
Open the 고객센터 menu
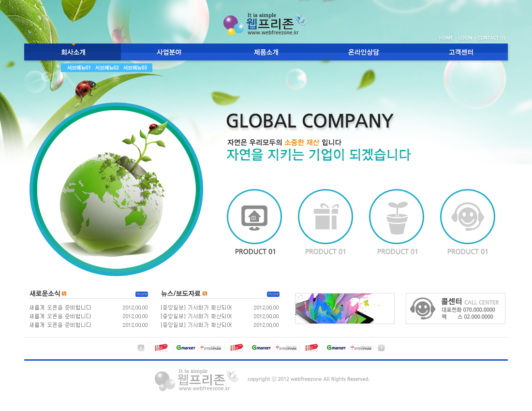pos(461,52)
